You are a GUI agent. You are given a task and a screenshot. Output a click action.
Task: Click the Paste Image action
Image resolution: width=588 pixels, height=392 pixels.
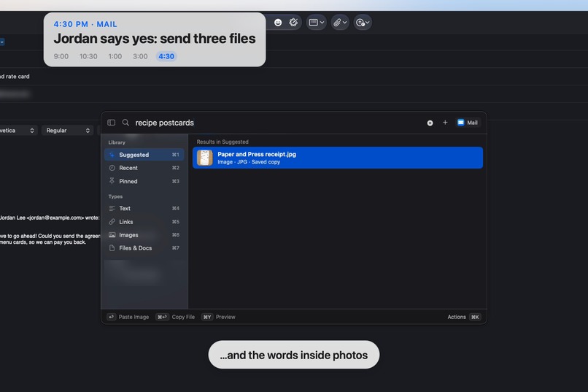pos(128,317)
